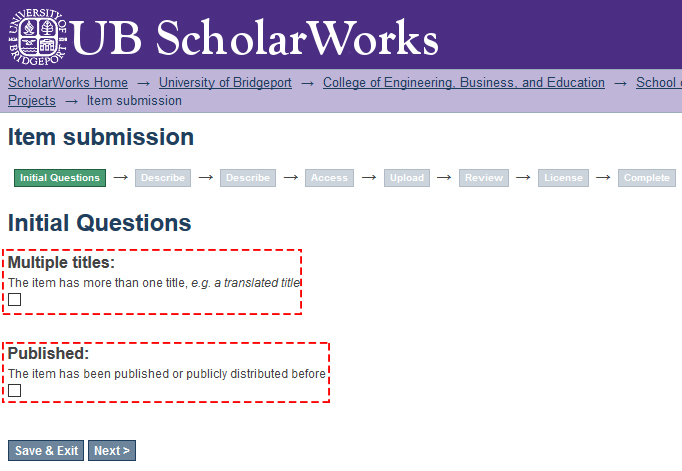The height and width of the screenshot is (471, 682).
Task: Check the Published checkbox
Action: pos(14,391)
